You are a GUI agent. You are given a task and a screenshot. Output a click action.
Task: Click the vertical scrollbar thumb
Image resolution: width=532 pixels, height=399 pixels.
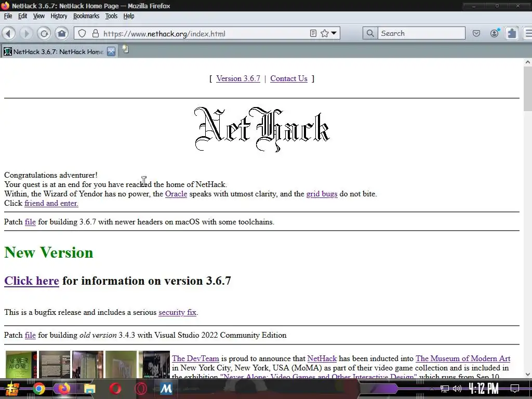pos(528,89)
